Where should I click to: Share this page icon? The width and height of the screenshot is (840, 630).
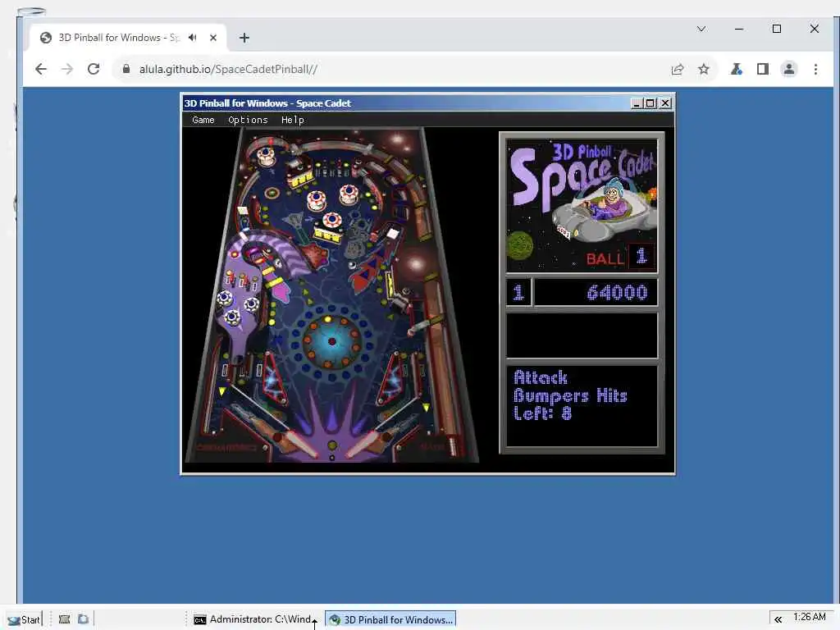point(677,69)
